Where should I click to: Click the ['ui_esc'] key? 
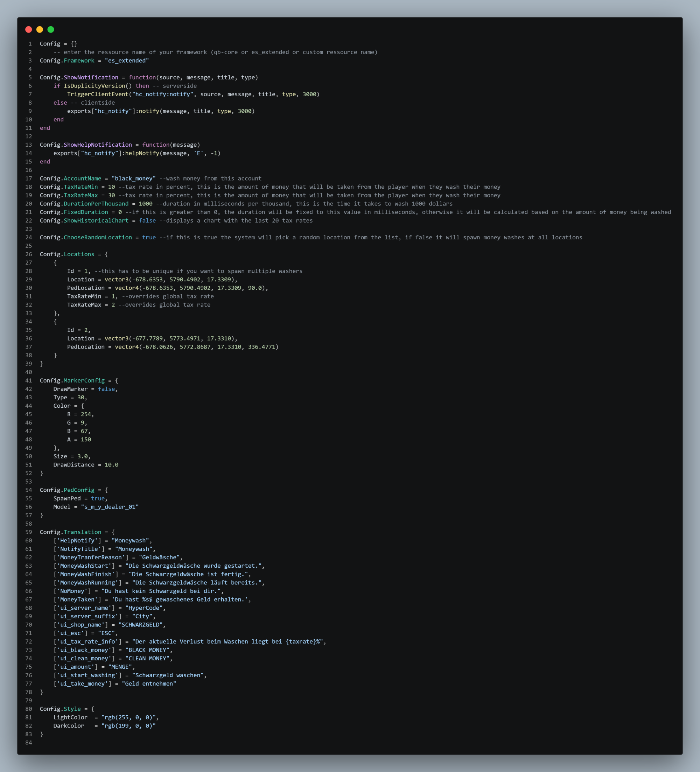pos(70,633)
